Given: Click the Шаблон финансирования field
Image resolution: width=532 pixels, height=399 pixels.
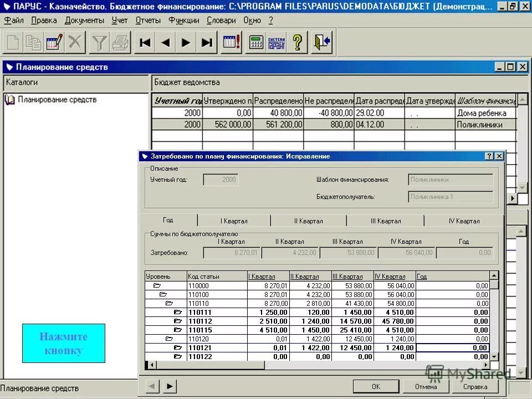Looking at the screenshot, I should [x=451, y=180].
